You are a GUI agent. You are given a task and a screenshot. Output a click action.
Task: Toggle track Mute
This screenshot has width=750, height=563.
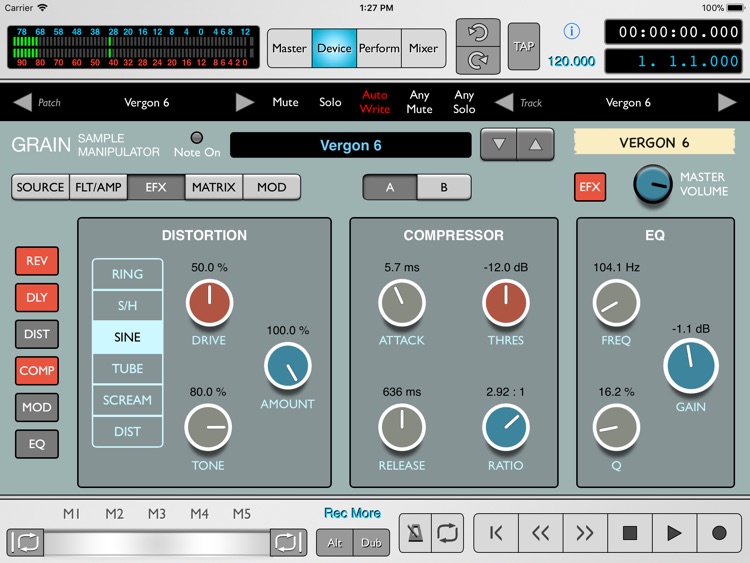[x=285, y=102]
